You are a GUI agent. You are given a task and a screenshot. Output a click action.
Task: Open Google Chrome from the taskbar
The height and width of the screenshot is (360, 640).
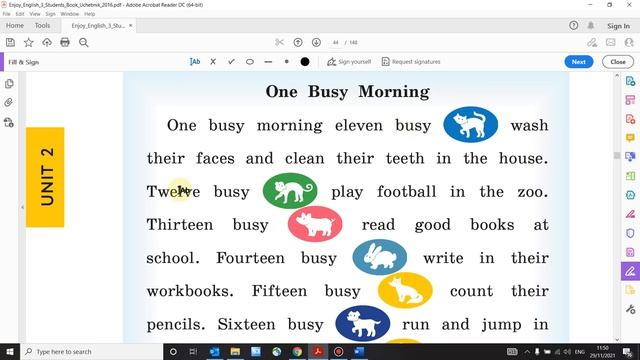297,351
